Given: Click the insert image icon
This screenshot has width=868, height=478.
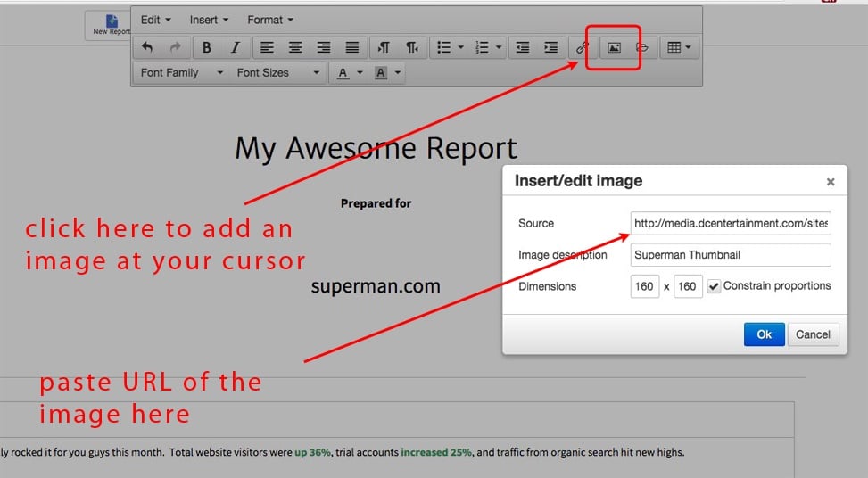Looking at the screenshot, I should 614,48.
